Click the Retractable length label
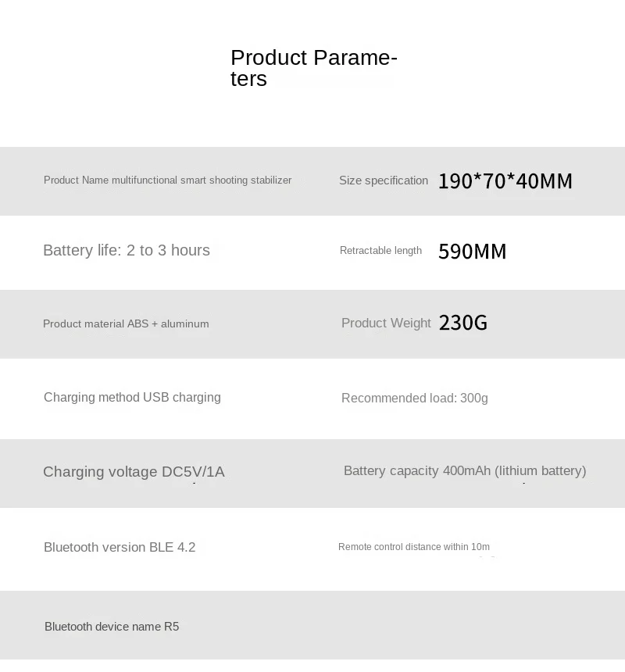This screenshot has width=625, height=672. click(x=380, y=250)
